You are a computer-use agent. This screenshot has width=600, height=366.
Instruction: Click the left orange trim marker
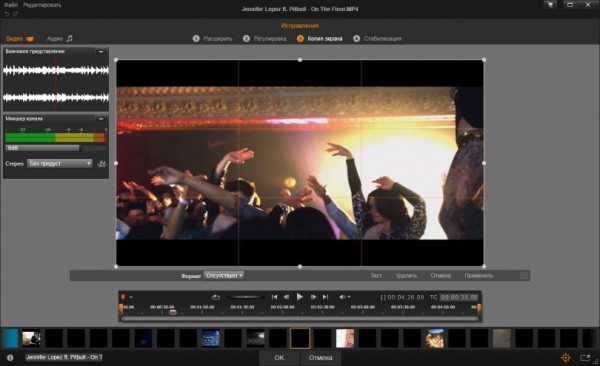pyautogui.click(x=121, y=308)
